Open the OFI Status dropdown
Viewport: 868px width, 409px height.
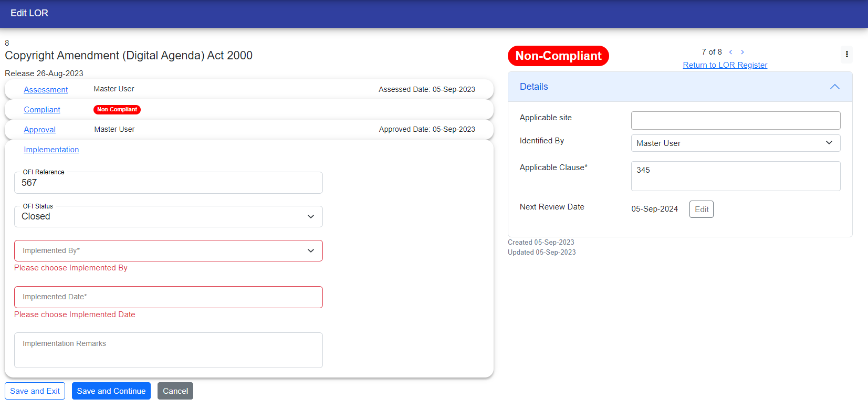point(168,216)
